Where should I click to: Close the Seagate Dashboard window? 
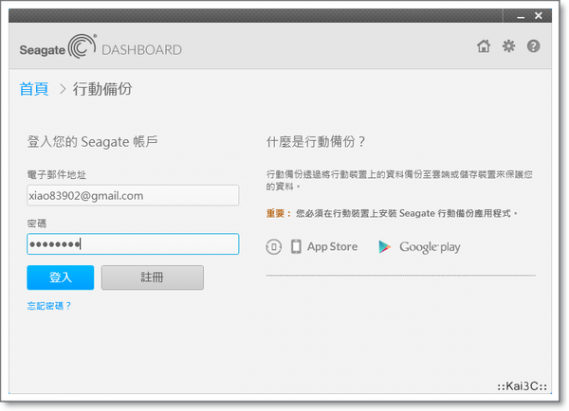tap(538, 16)
